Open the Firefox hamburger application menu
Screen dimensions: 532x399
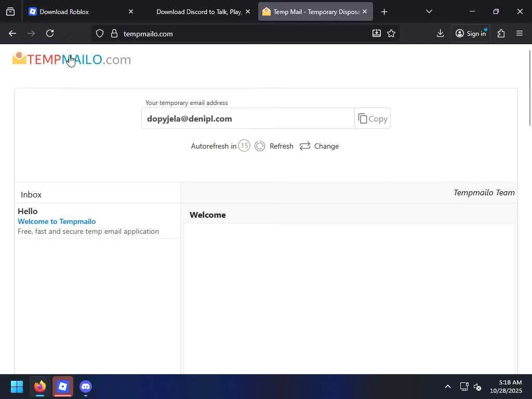pyautogui.click(x=520, y=33)
